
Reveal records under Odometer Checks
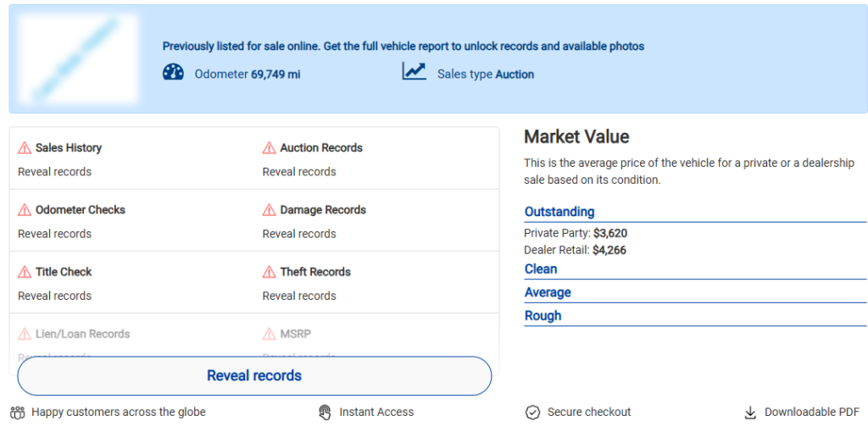point(55,234)
